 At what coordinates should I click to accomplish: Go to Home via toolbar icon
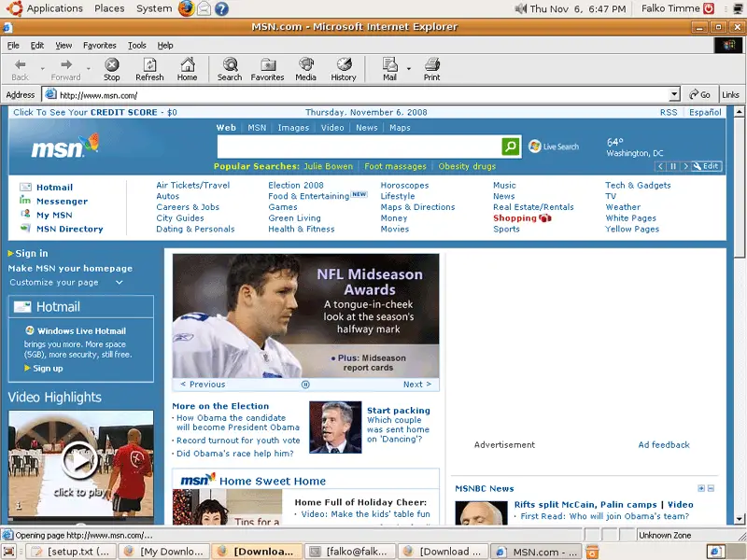(188, 69)
